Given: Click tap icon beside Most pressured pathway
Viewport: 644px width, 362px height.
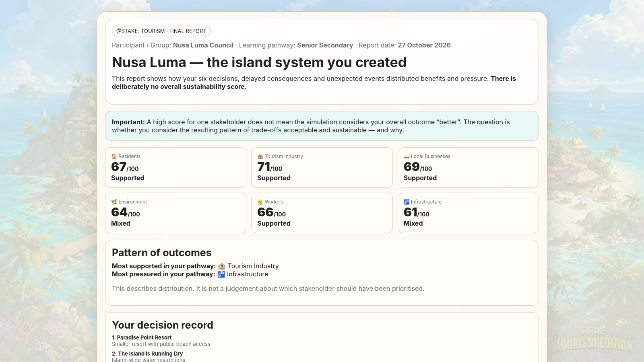Looking at the screenshot, I should point(221,274).
